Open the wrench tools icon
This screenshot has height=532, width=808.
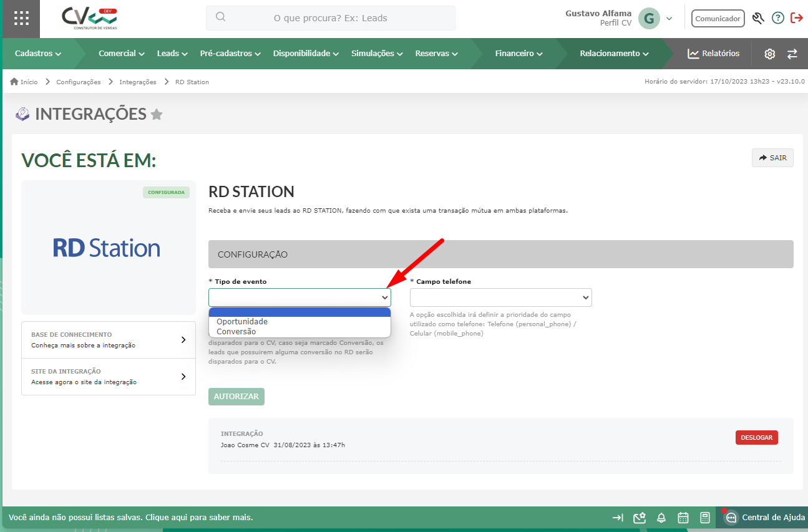(x=758, y=18)
